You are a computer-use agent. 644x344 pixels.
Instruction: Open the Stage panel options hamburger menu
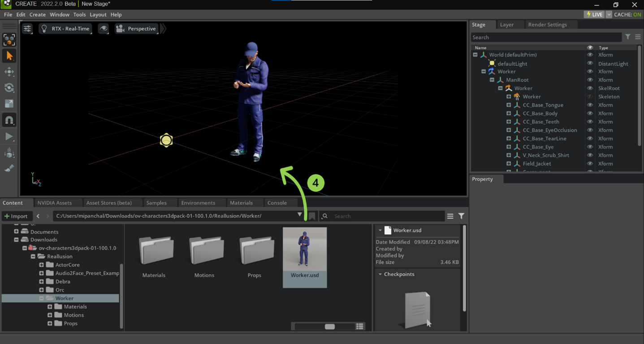tap(638, 37)
